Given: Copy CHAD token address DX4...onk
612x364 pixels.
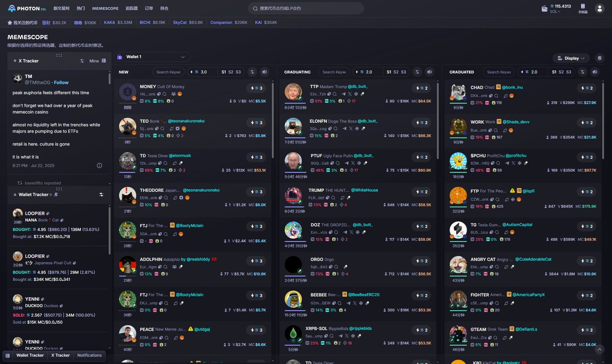Looking at the screenshot, I should 490,95.
